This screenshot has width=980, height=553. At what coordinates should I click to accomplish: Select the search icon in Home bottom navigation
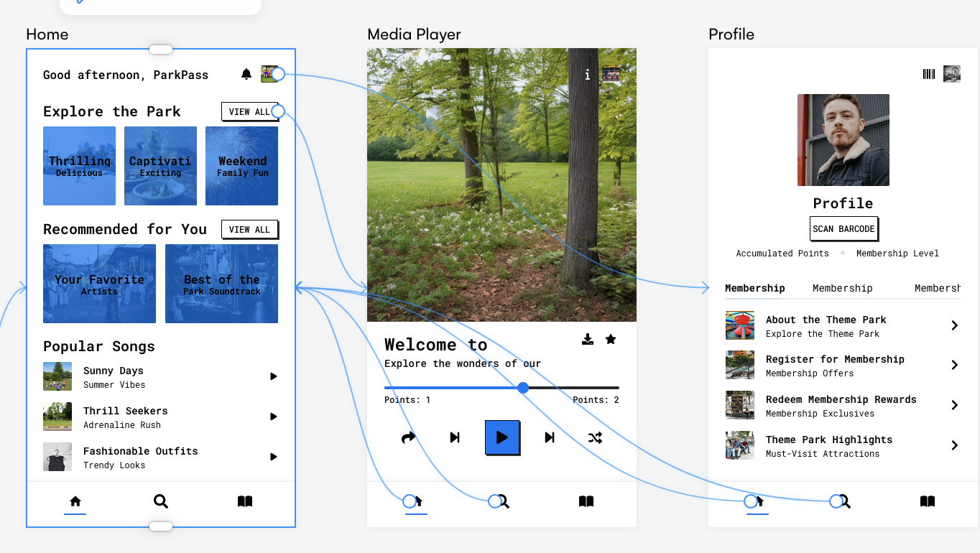pyautogui.click(x=160, y=501)
